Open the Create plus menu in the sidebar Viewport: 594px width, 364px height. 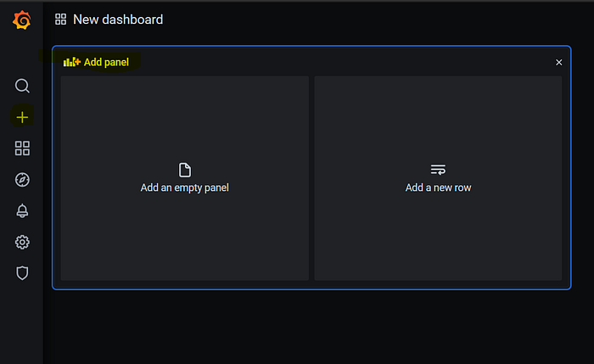pos(22,117)
